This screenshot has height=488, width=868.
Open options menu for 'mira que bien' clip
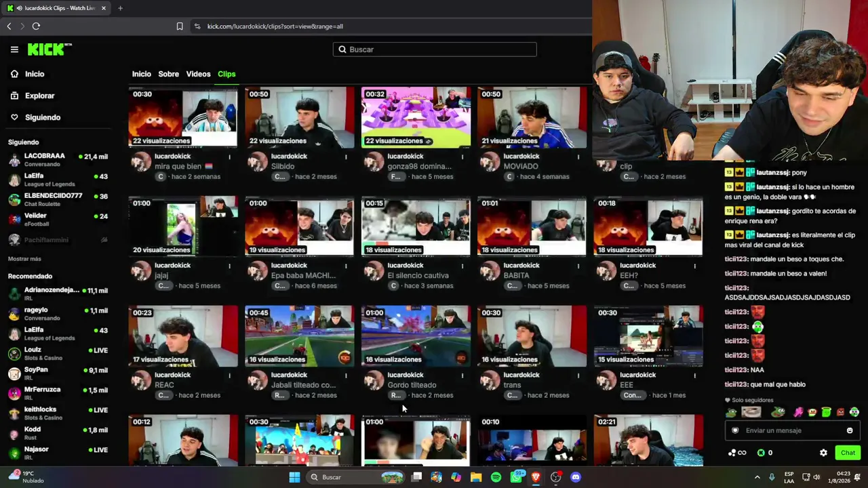(x=229, y=157)
